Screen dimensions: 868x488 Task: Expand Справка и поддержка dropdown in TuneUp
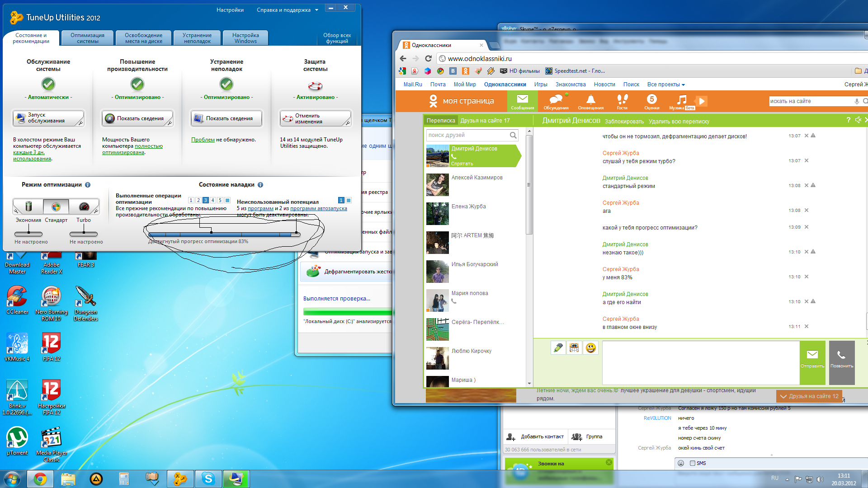coord(316,10)
